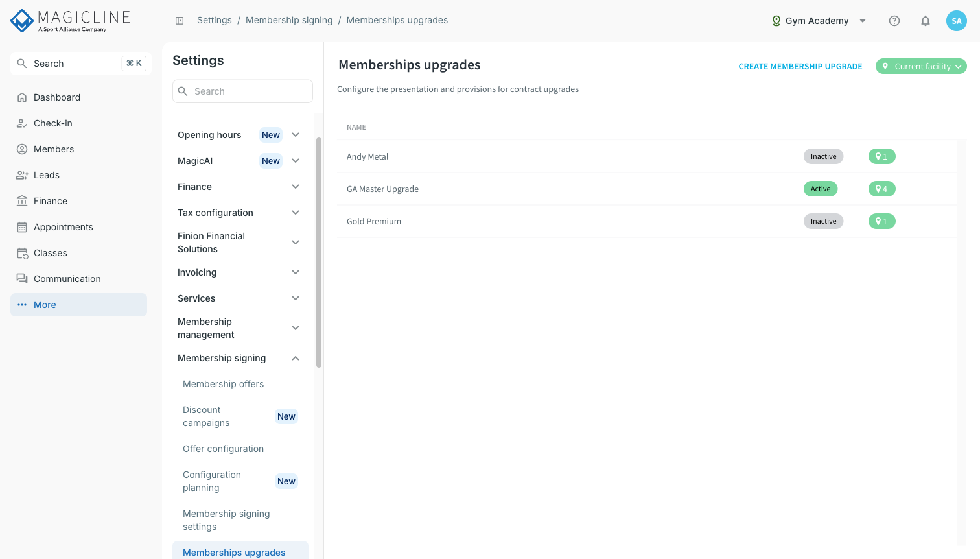Click Create Membership Upgrade
The height and width of the screenshot is (559, 980).
point(800,66)
